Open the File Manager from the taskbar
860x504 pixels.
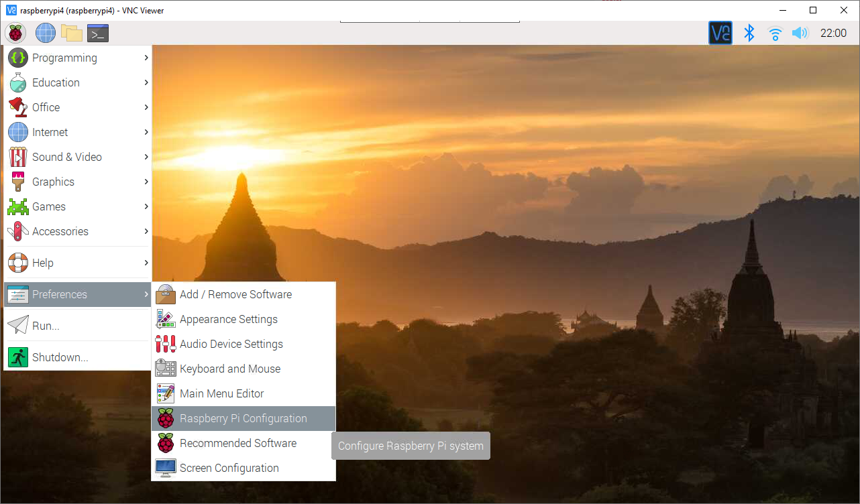coord(71,32)
